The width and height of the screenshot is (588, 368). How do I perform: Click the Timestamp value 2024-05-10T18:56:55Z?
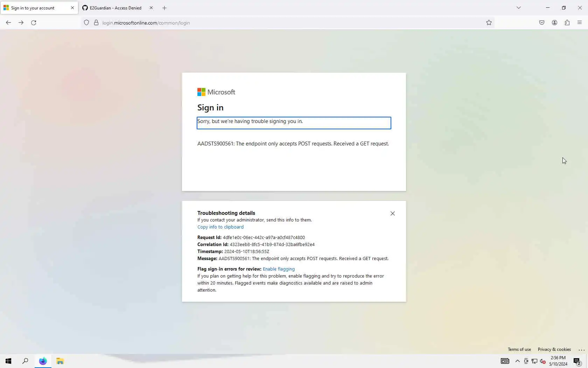[247, 252]
